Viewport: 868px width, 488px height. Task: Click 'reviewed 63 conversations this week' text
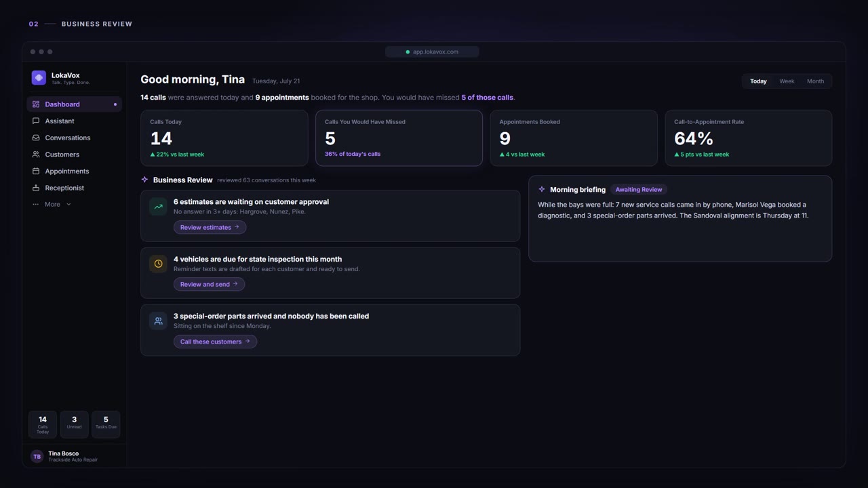pyautogui.click(x=267, y=180)
